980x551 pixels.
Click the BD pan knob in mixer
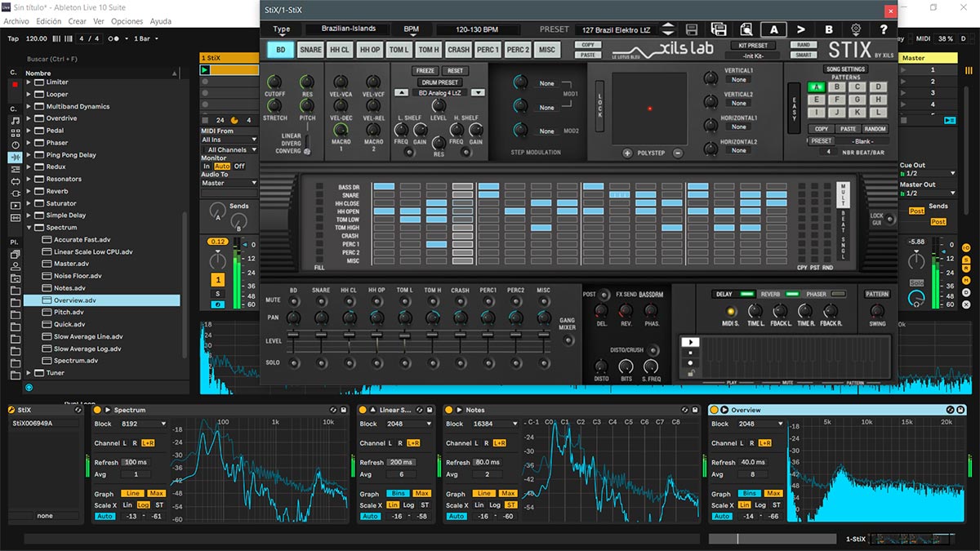coord(294,318)
